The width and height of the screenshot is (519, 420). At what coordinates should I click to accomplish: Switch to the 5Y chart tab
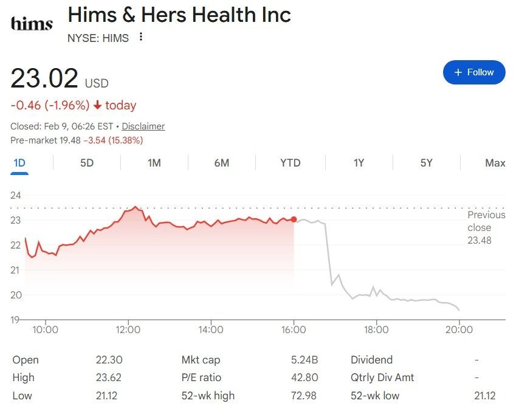(x=427, y=163)
